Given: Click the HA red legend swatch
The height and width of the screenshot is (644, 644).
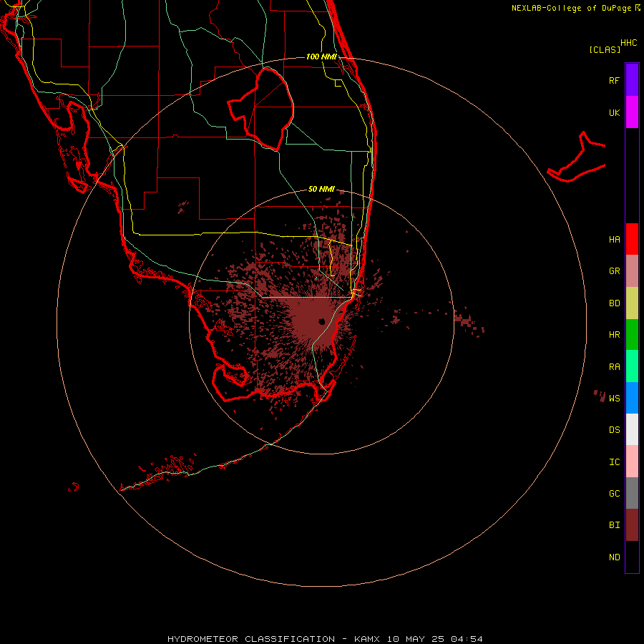Looking at the screenshot, I should point(632,239).
